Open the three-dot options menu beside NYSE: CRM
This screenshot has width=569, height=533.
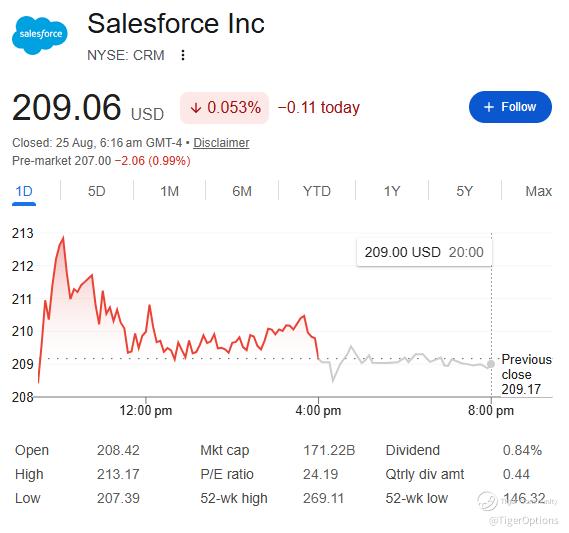(183, 55)
